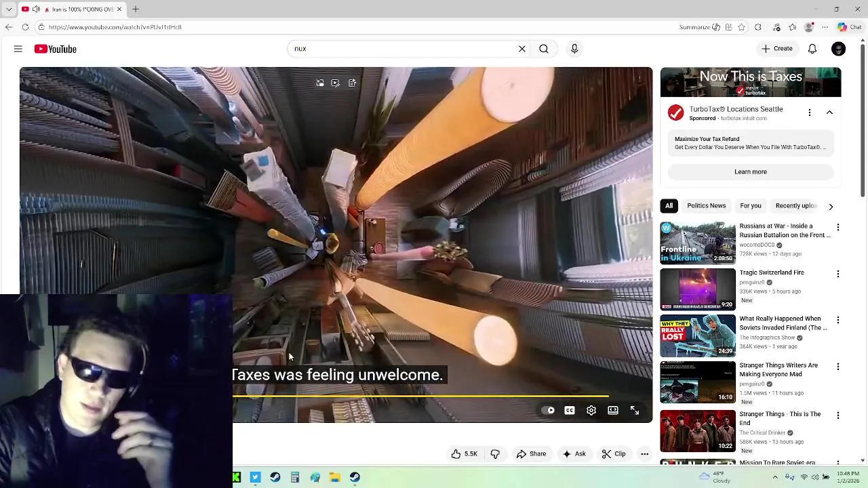
Task: Open the YouTube hamburger guide menu
Action: pos(18,49)
